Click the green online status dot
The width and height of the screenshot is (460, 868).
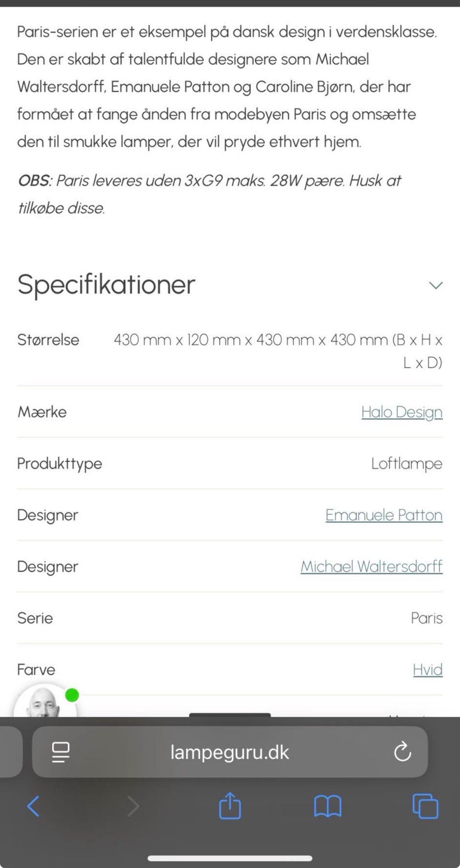[72, 695]
